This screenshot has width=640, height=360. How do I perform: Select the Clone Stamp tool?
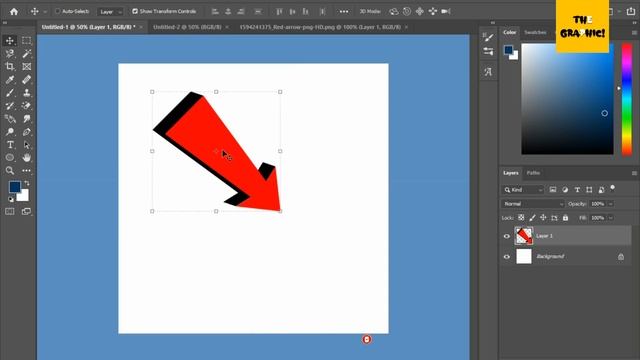[27, 93]
